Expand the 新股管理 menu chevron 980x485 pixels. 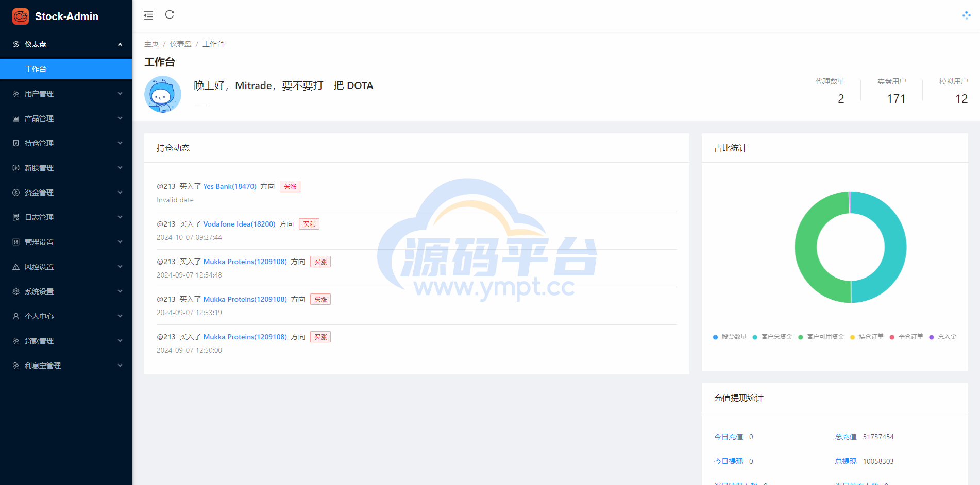click(120, 168)
